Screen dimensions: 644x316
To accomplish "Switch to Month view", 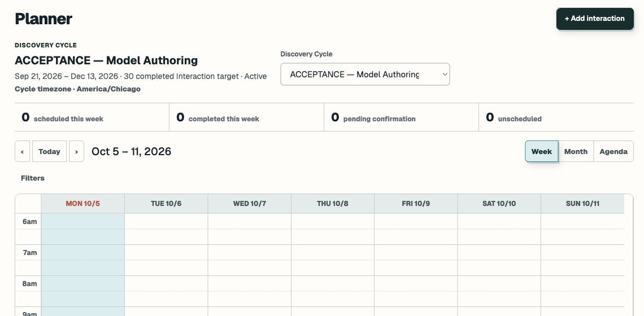I will pos(576,151).
